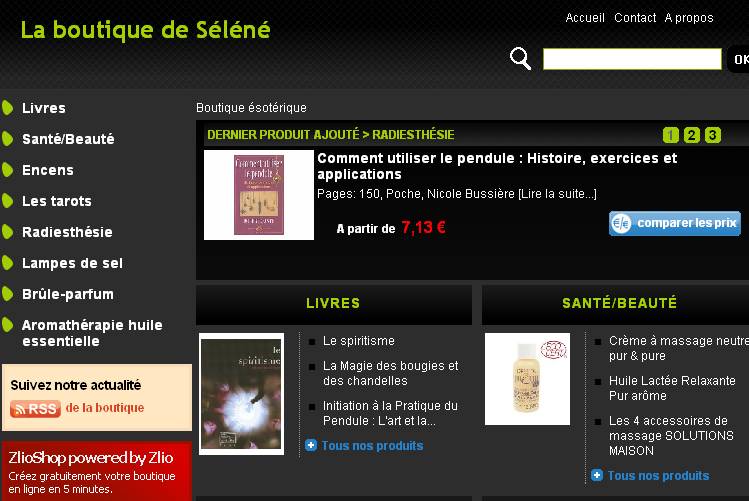Click the search text input field
Image resolution: width=749 pixels, height=501 pixels.
[x=632, y=59]
